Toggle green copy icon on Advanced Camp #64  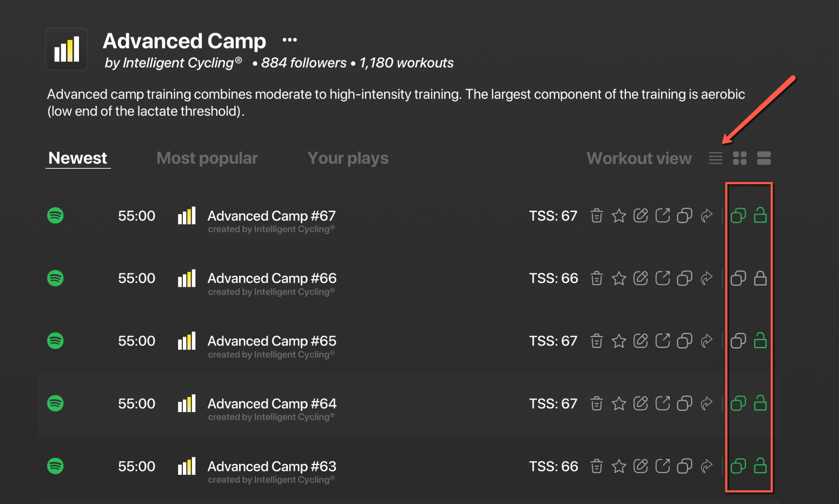[738, 403]
